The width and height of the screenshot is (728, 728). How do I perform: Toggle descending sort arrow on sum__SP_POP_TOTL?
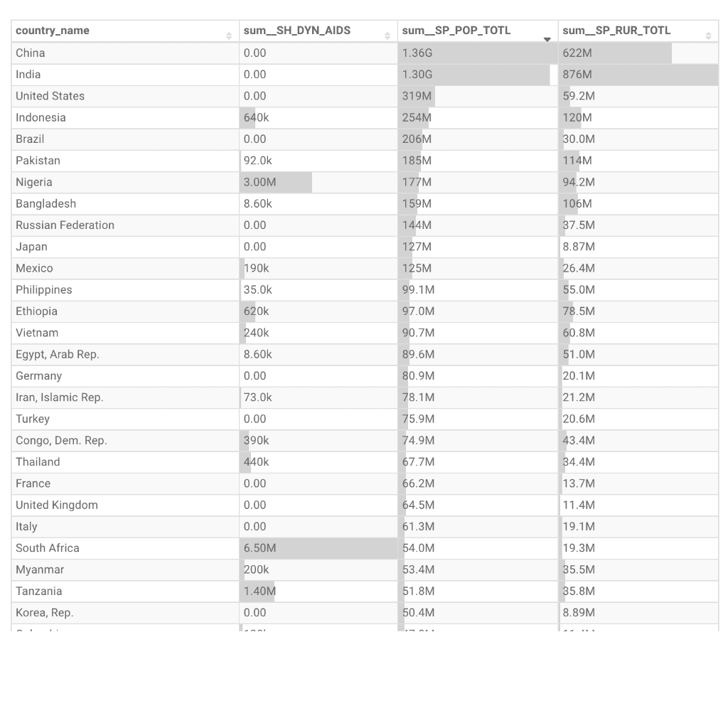coord(547,40)
